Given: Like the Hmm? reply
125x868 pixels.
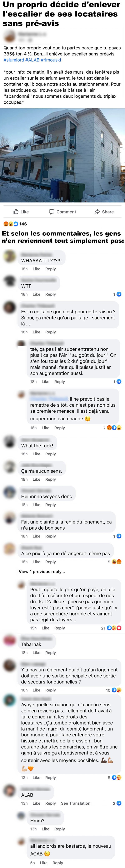Looking at the screenshot, I should click(x=45, y=829).
